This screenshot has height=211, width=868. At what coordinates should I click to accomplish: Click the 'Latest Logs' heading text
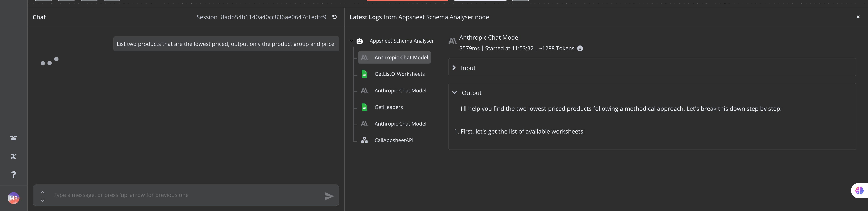[366, 17]
